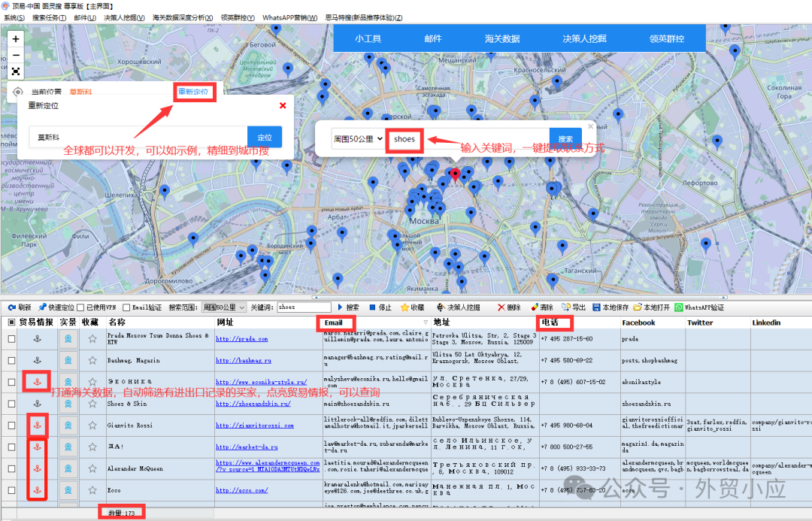Open the http://shoesandskin.ru/ link

(x=253, y=404)
